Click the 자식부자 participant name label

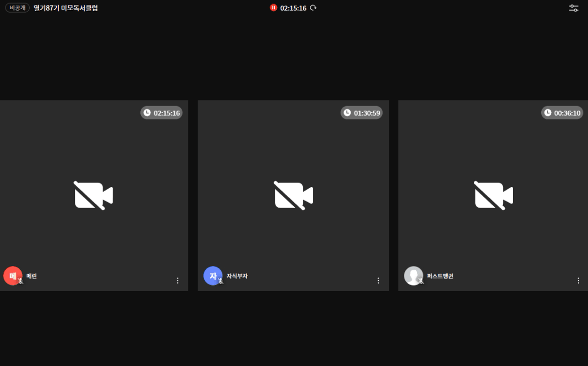[237, 276]
